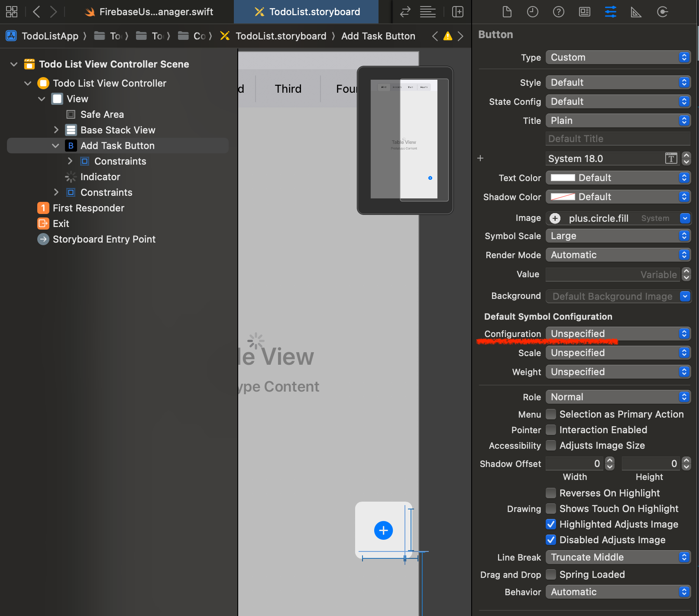Add a new editor pane
Screen dimensions: 699x616
coord(457,12)
